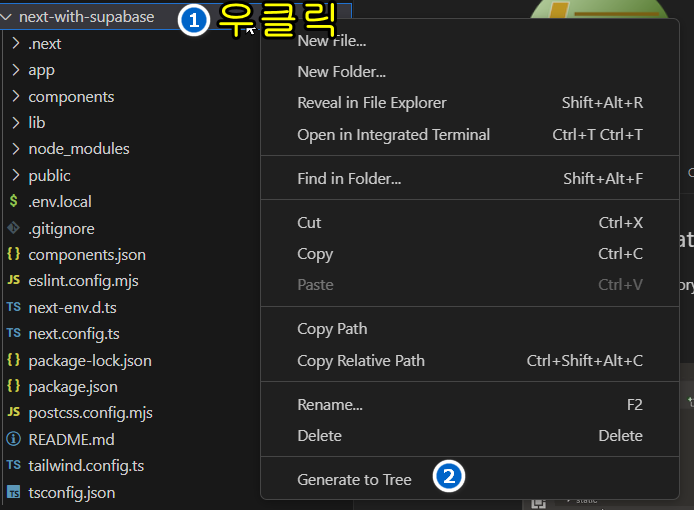Expand the .next folder
The width and height of the screenshot is (694, 510).
16,44
